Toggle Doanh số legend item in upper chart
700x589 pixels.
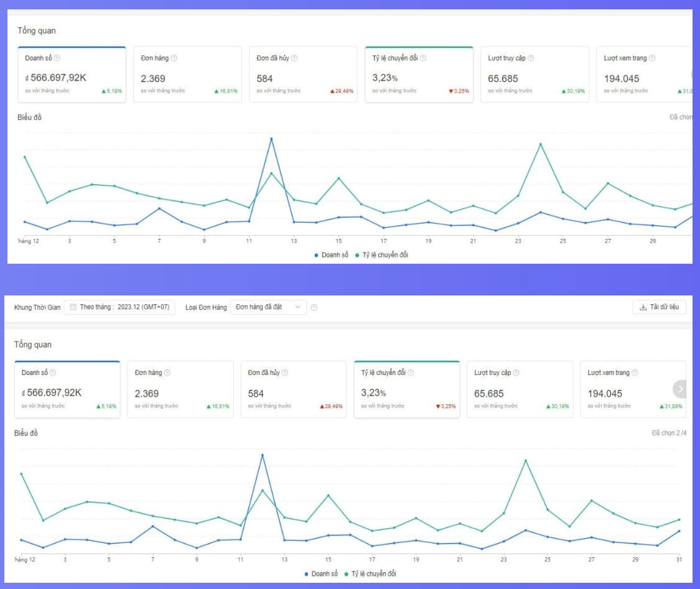pos(332,255)
